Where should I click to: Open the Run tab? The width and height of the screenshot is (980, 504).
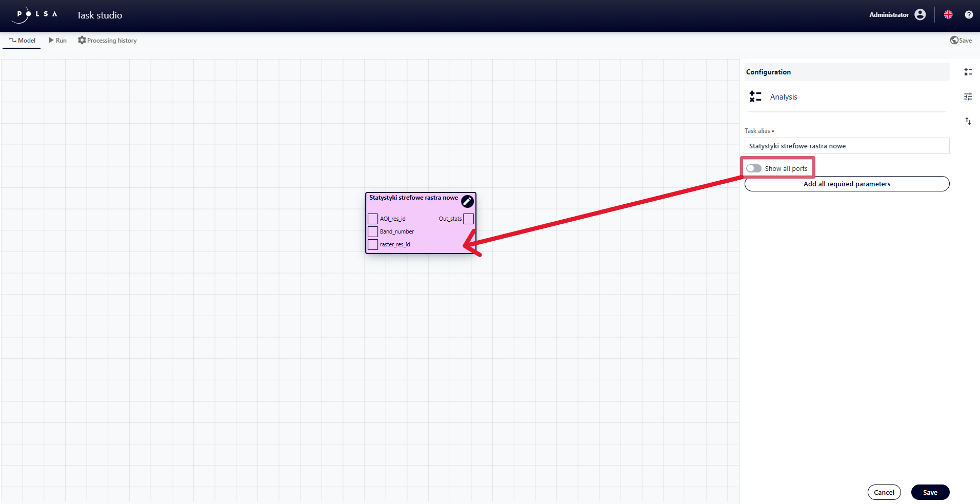tap(57, 41)
